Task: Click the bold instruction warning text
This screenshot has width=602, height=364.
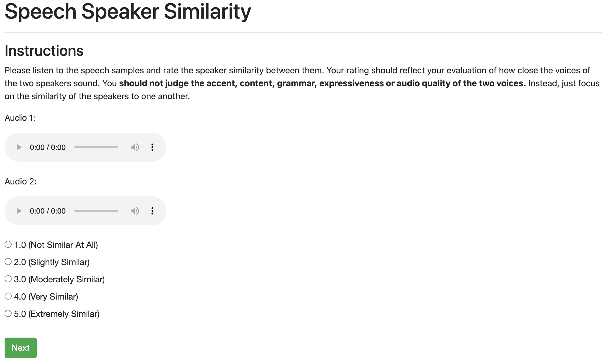Action: (322, 83)
